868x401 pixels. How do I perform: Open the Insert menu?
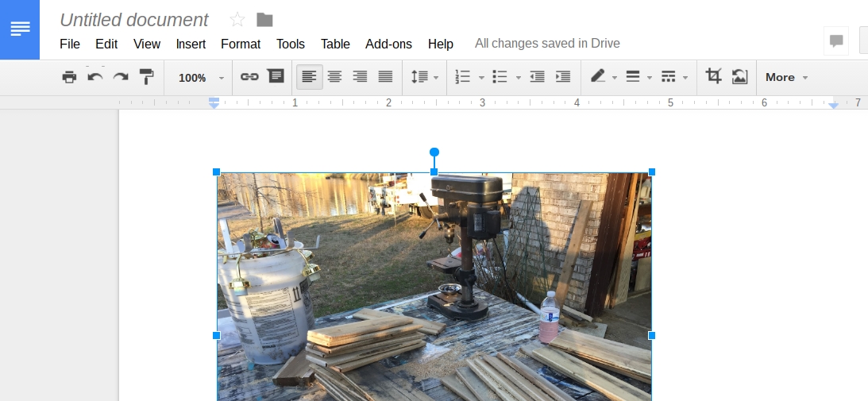[191, 44]
